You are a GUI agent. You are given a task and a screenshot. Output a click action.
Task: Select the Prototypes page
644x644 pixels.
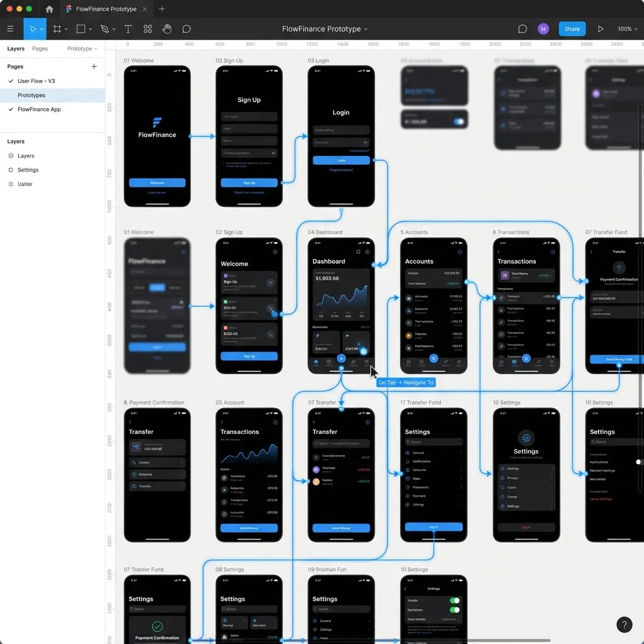[53, 95]
